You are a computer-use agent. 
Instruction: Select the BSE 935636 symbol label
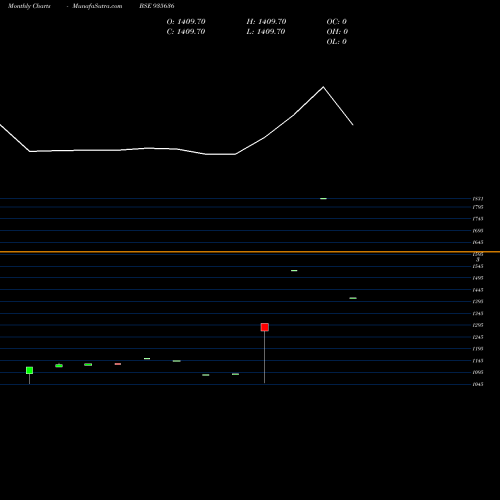tap(157, 6)
